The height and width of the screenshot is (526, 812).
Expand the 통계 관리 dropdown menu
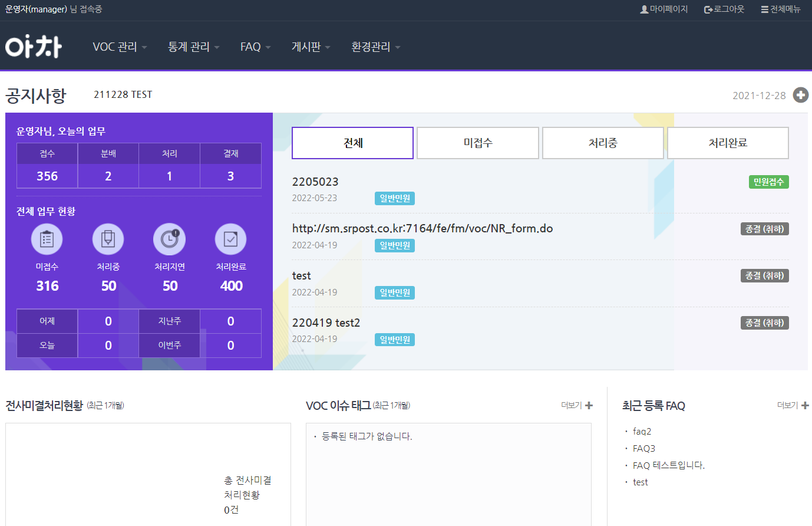[193, 47]
